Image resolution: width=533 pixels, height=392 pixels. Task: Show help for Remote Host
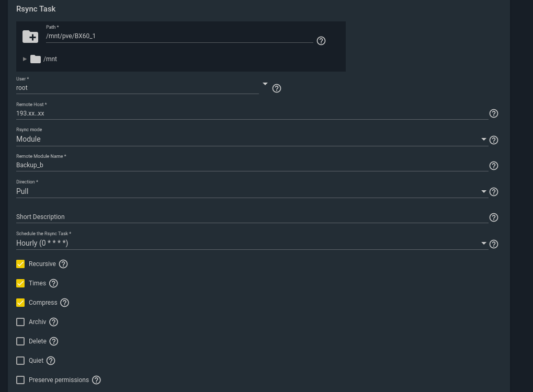pyautogui.click(x=494, y=113)
